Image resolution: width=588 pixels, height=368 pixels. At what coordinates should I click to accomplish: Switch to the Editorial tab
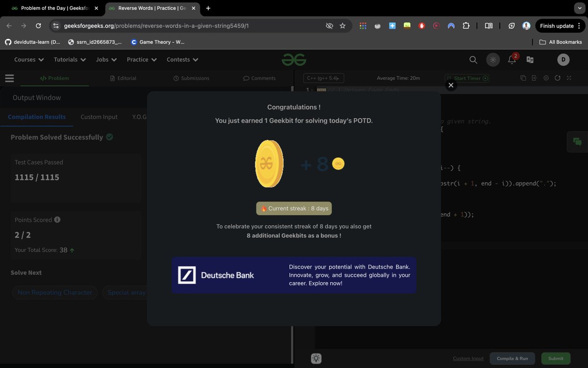[123, 78]
